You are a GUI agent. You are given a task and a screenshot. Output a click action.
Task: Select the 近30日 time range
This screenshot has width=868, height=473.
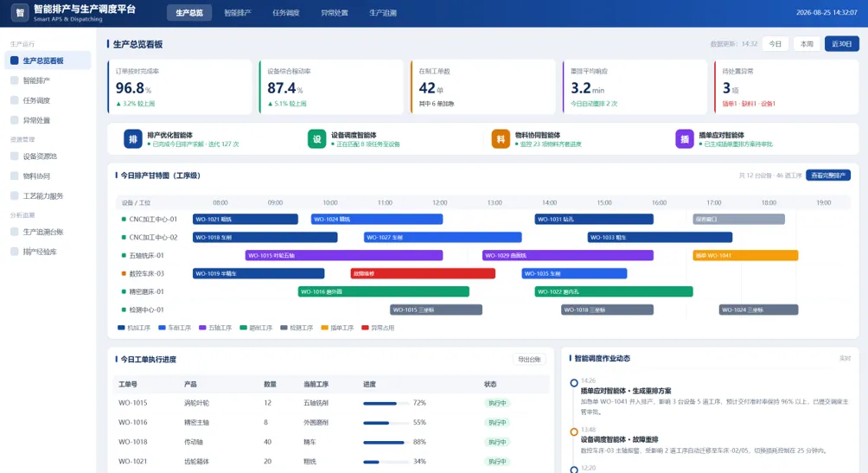click(x=841, y=44)
